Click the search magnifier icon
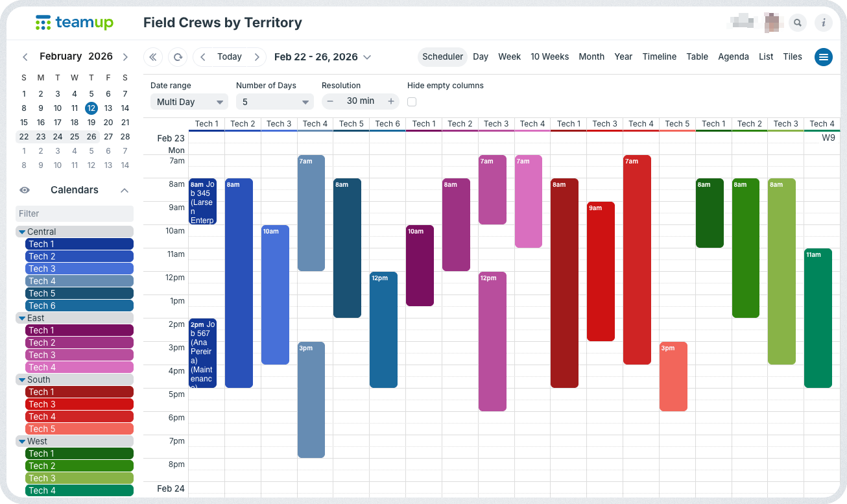The image size is (847, 504). [x=798, y=23]
